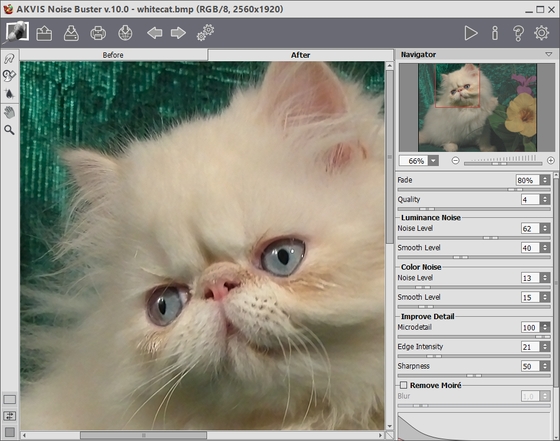Open Help question mark icon
This screenshot has height=441, width=560.
click(x=518, y=33)
